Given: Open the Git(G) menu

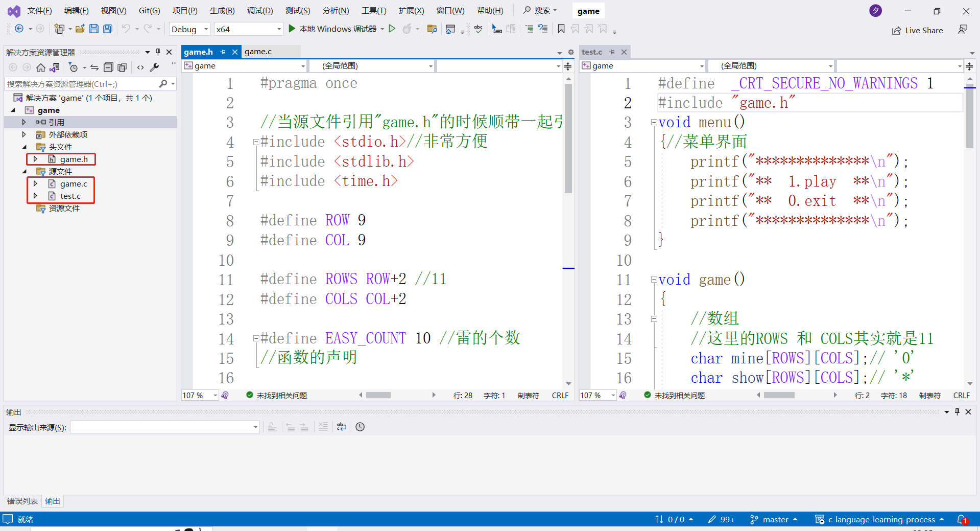Looking at the screenshot, I should [x=149, y=11].
